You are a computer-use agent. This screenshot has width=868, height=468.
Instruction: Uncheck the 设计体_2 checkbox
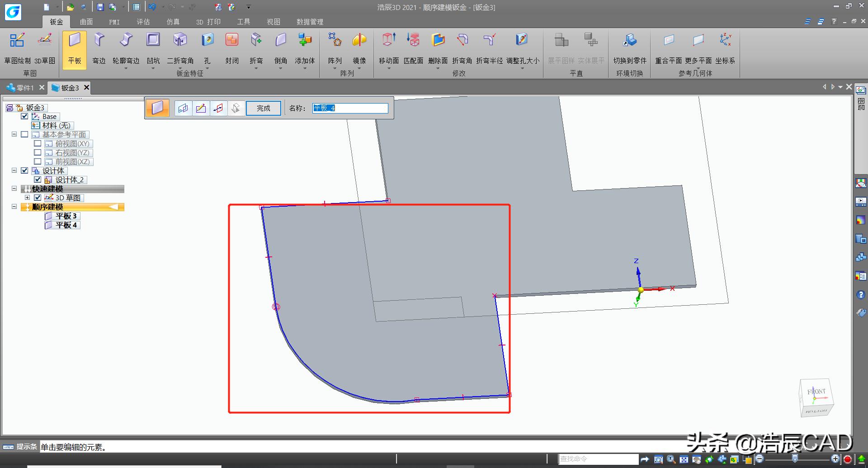coord(38,180)
